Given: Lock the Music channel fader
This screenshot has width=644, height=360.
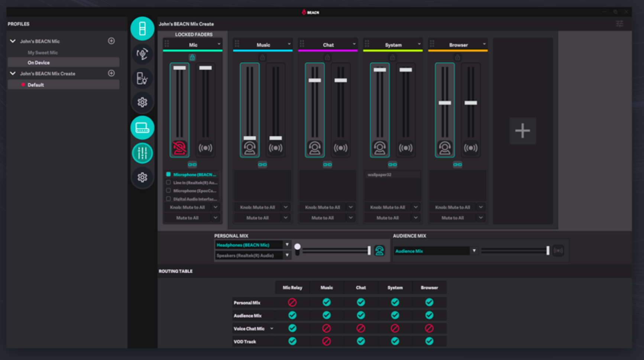Looking at the screenshot, I should tap(262, 57).
